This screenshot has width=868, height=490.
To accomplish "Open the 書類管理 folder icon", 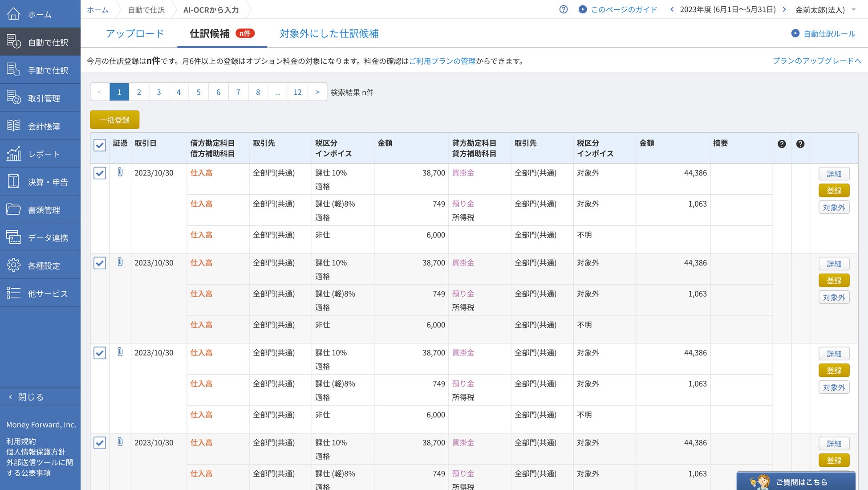I will tap(14, 209).
